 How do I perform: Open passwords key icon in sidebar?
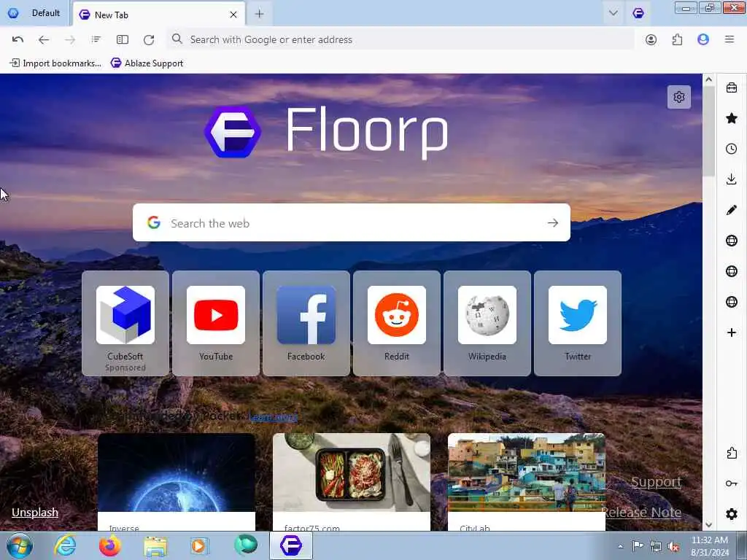732,483
